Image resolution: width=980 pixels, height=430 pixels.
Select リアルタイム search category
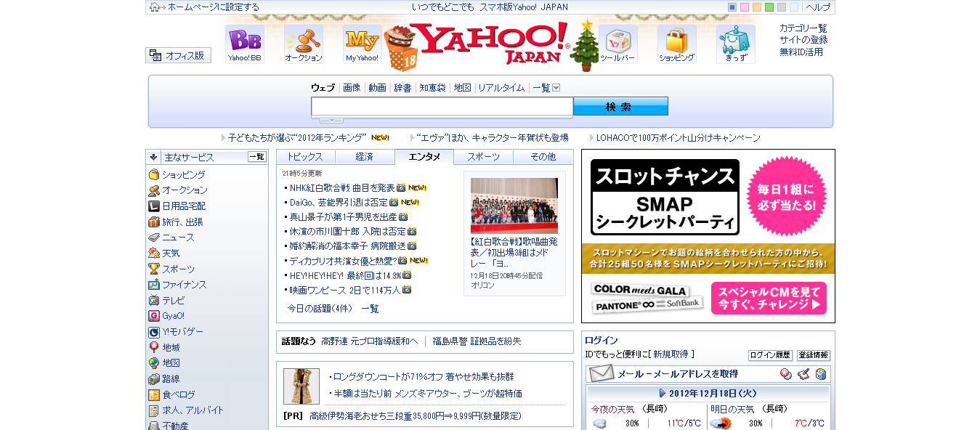(501, 88)
